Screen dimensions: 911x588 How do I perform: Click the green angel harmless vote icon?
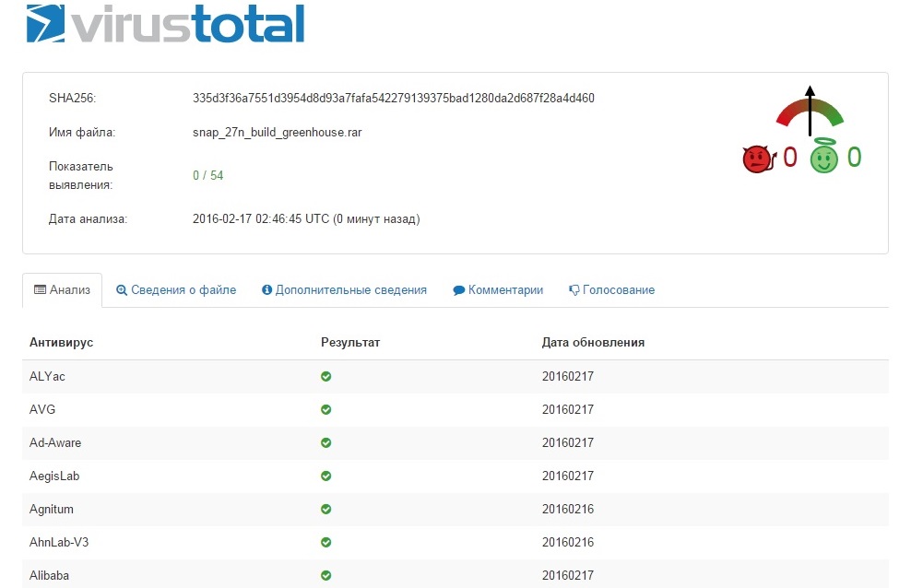824,156
